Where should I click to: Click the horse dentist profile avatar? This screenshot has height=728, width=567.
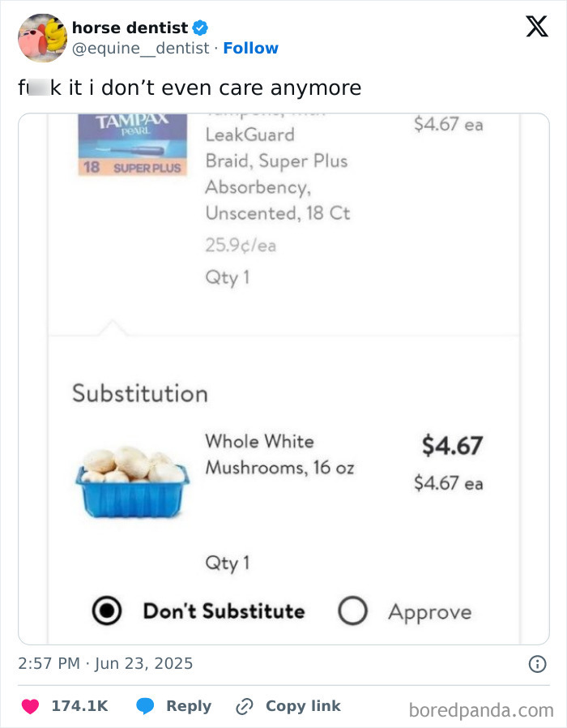pos(42,38)
